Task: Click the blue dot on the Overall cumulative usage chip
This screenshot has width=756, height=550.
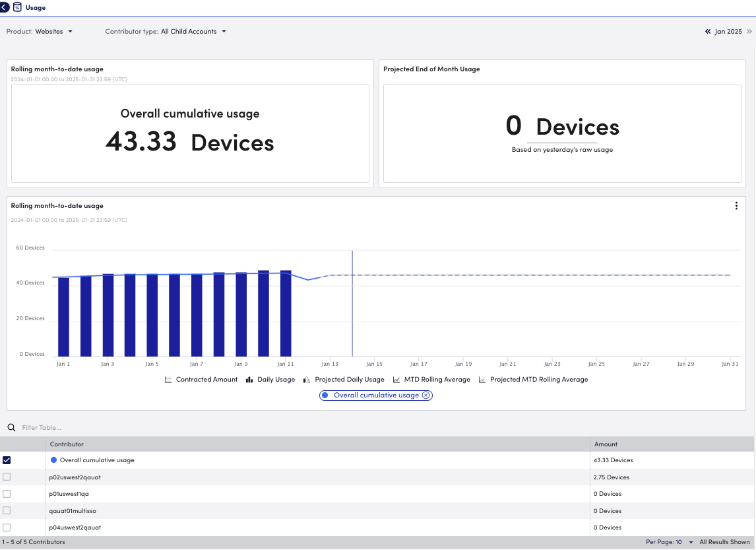Action: (x=325, y=395)
